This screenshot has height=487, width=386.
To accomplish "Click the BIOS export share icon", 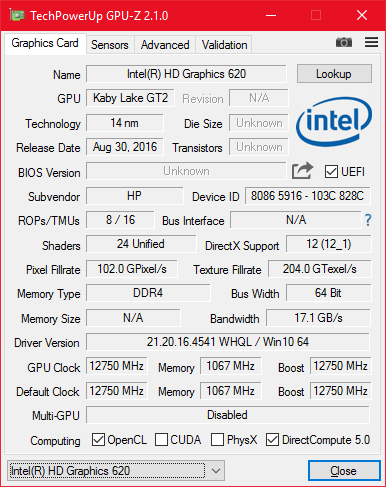I will coord(303,171).
